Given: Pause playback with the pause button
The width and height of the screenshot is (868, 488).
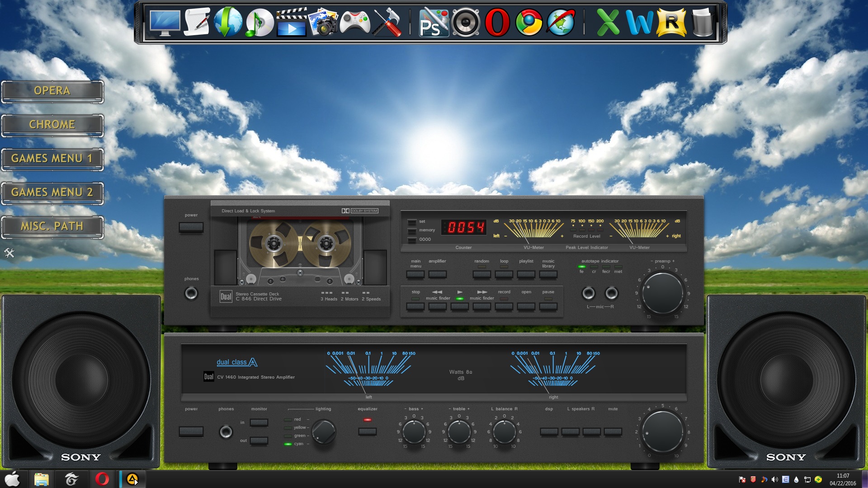Looking at the screenshot, I should pyautogui.click(x=548, y=307).
